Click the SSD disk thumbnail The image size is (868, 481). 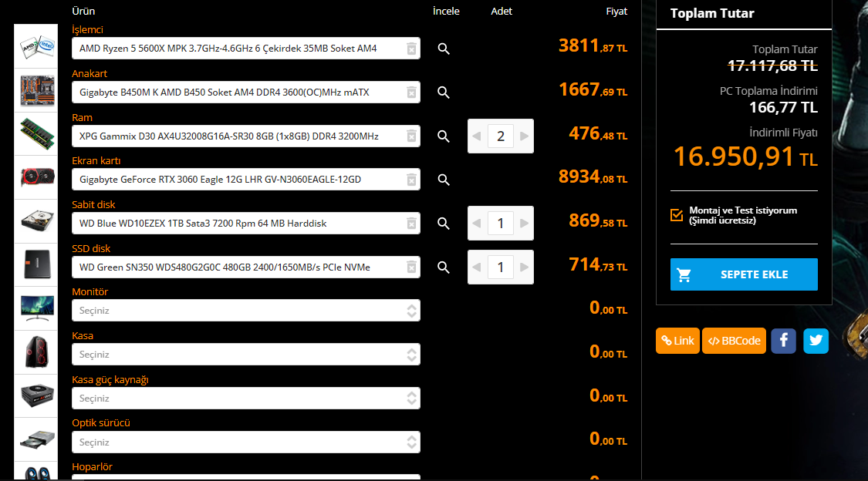(36, 265)
